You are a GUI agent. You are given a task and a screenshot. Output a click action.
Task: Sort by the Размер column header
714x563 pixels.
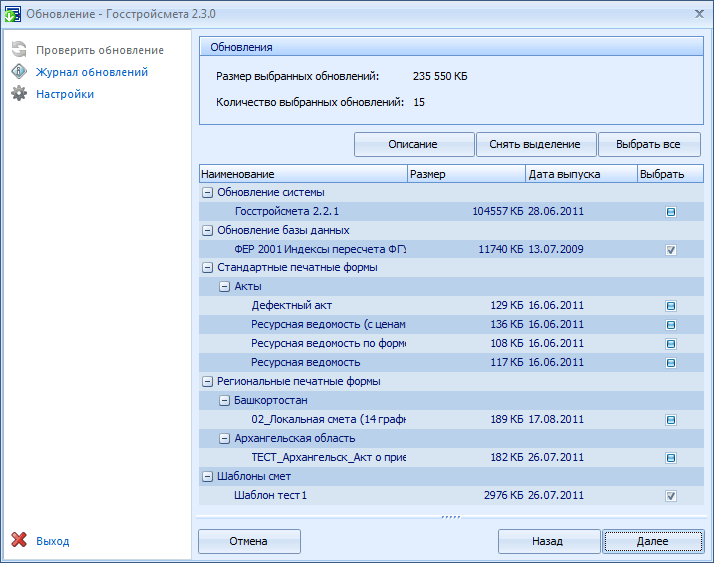[466, 174]
